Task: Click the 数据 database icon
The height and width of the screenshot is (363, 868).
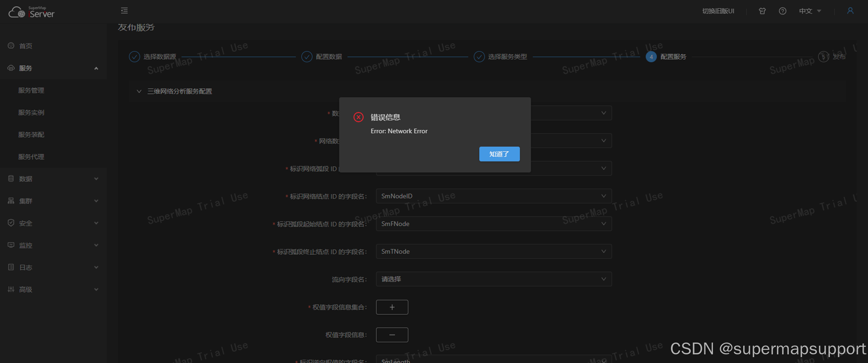Action: click(11, 178)
